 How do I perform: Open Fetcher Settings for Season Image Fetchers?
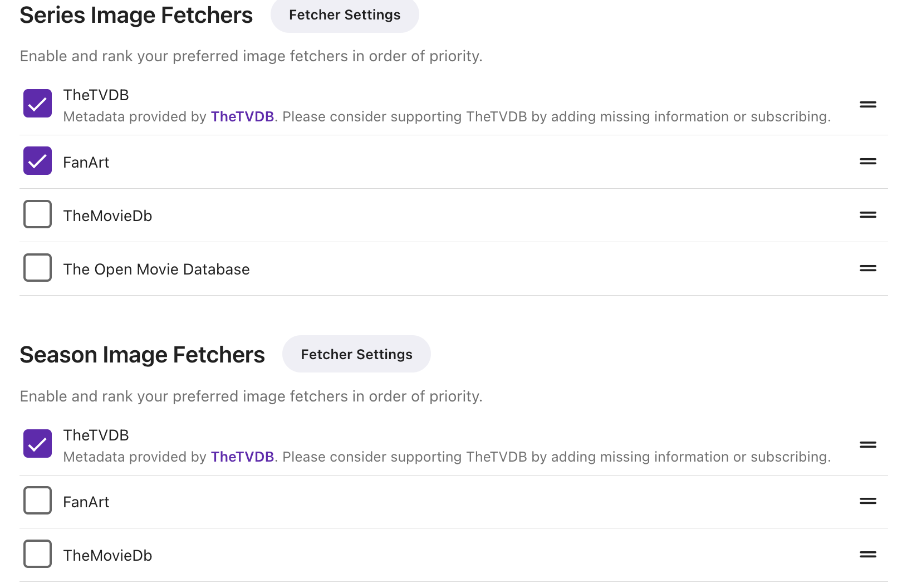[356, 355]
